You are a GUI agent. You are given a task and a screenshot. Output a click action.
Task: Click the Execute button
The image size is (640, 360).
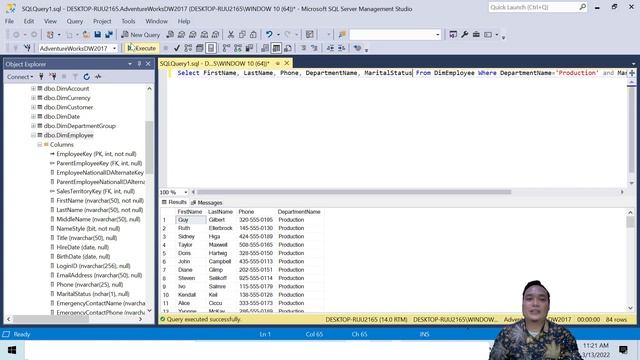(x=142, y=48)
